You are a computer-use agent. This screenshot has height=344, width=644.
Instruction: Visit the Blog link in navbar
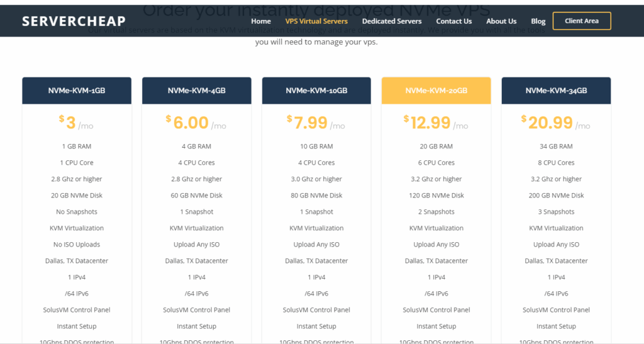pos(538,21)
